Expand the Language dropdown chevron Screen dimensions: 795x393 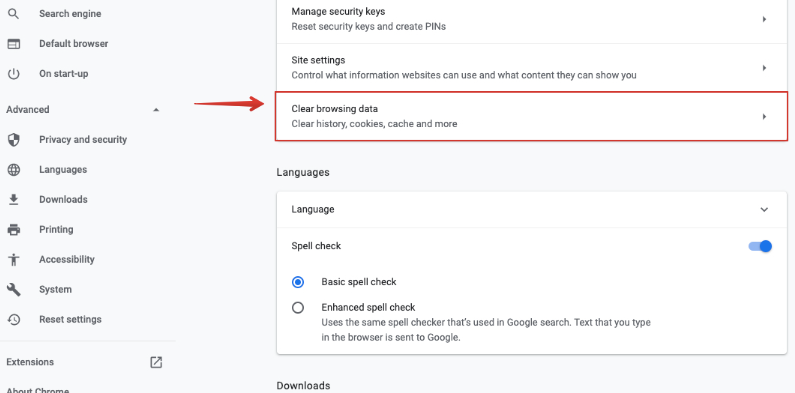tap(764, 209)
